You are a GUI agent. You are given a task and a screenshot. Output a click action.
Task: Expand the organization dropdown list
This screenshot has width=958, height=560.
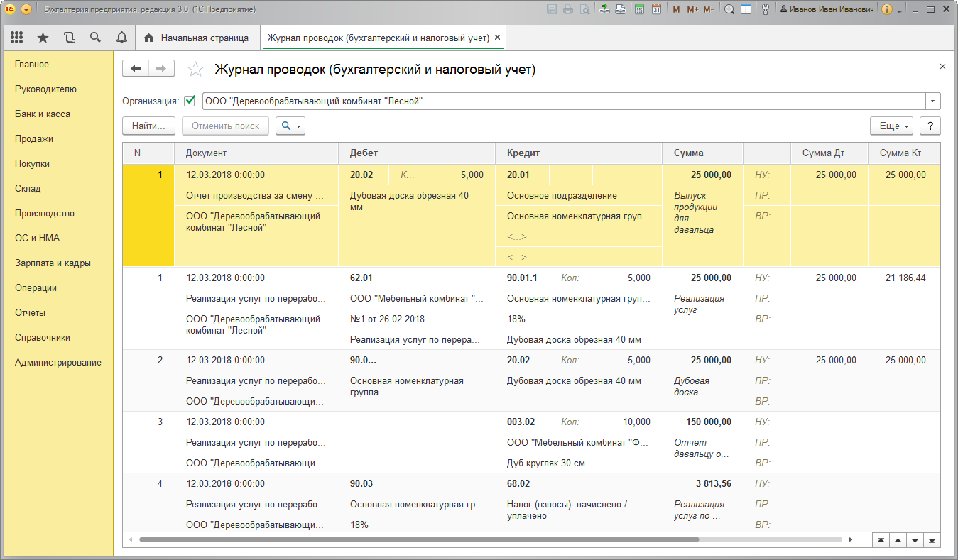tap(933, 101)
